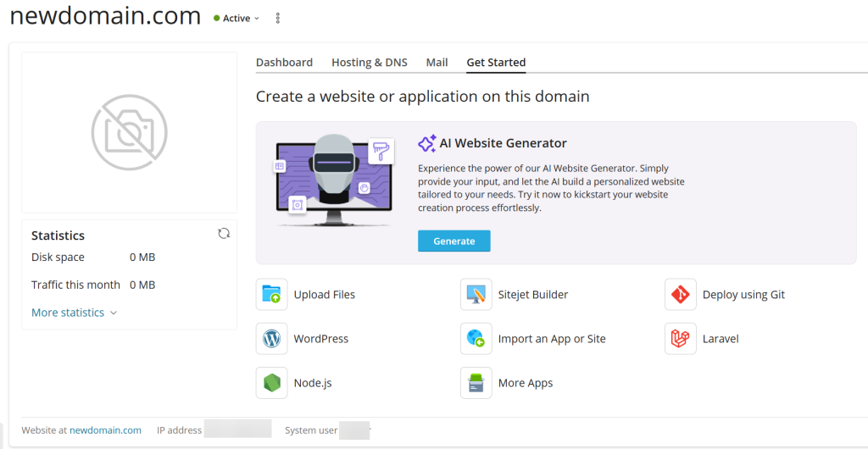Click the Node.js hexagon icon
868x449 pixels.
click(271, 383)
